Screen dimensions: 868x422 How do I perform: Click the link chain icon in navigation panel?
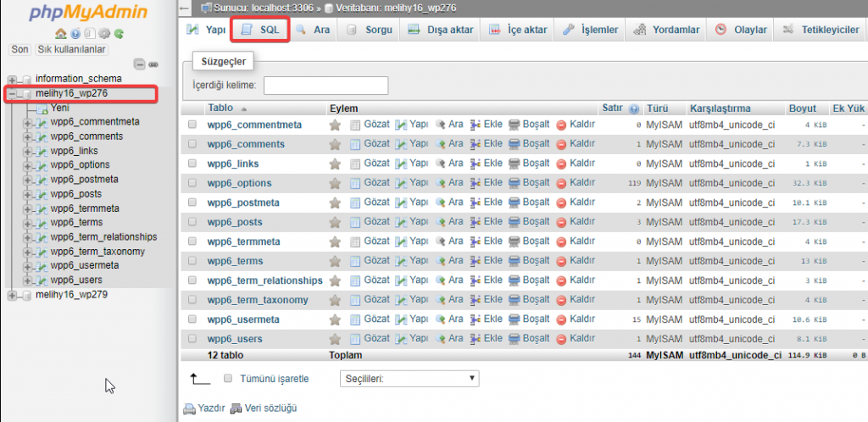click(153, 64)
